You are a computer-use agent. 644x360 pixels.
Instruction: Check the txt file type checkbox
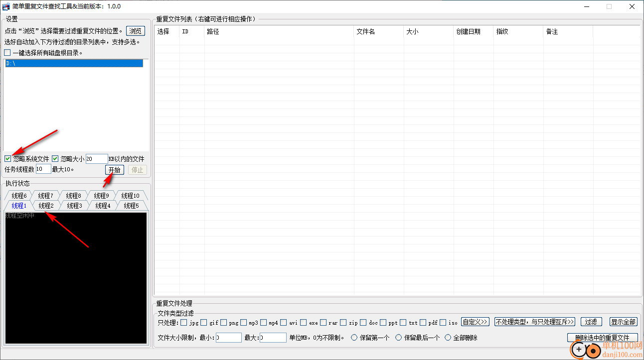tap(403, 322)
